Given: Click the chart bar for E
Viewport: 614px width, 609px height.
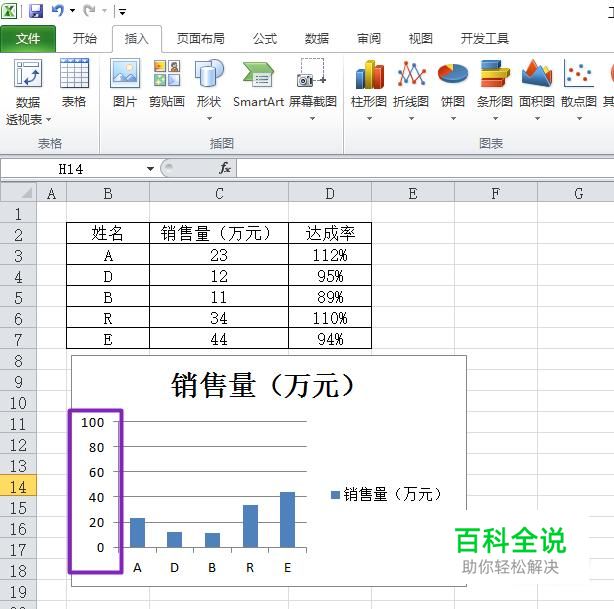Looking at the screenshot, I should 287,520.
